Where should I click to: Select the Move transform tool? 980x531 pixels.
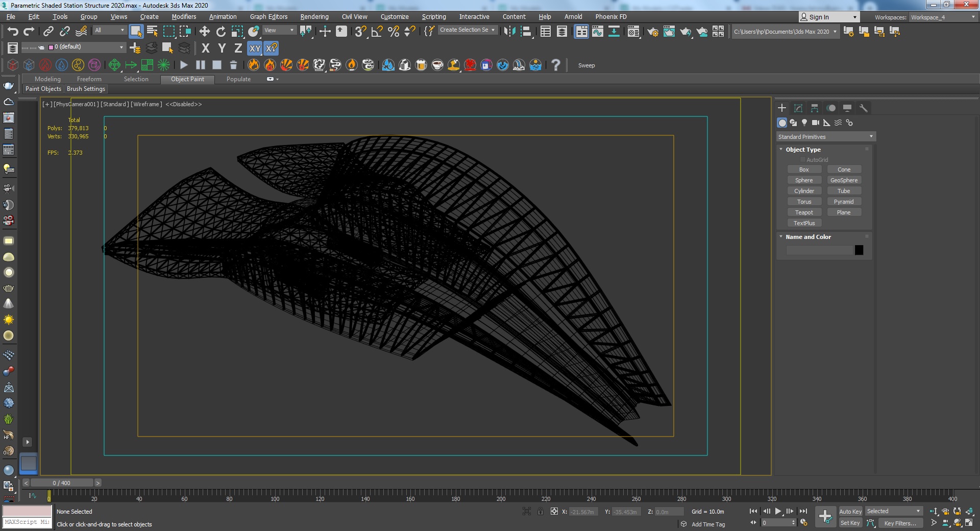coord(205,32)
